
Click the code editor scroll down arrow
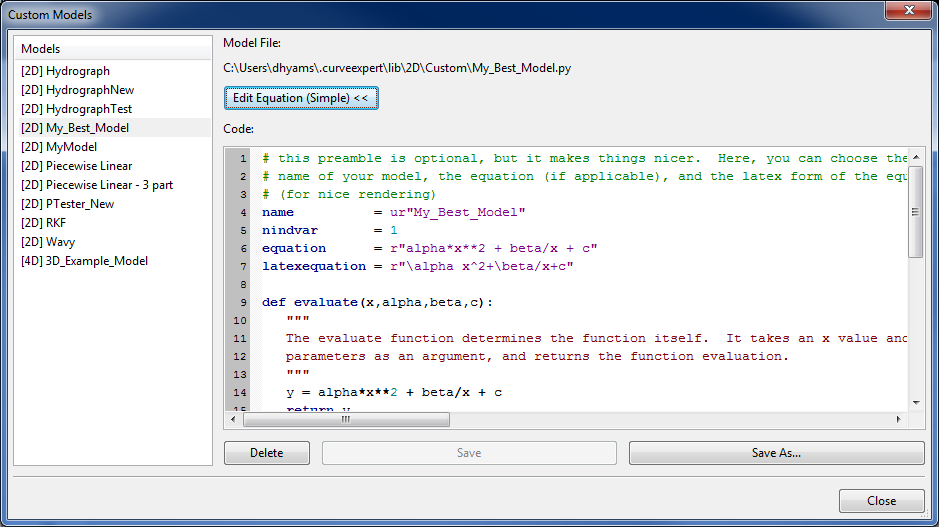pyautogui.click(x=916, y=403)
